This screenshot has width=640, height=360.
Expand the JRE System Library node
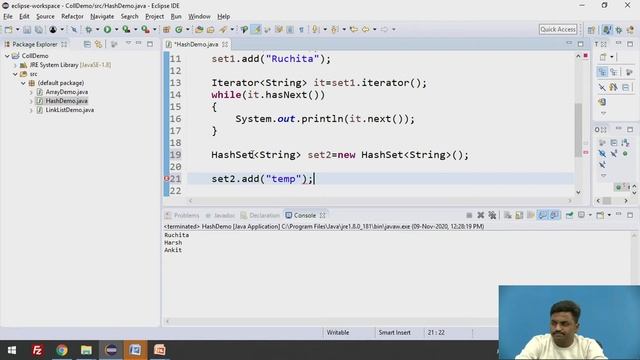(16, 65)
